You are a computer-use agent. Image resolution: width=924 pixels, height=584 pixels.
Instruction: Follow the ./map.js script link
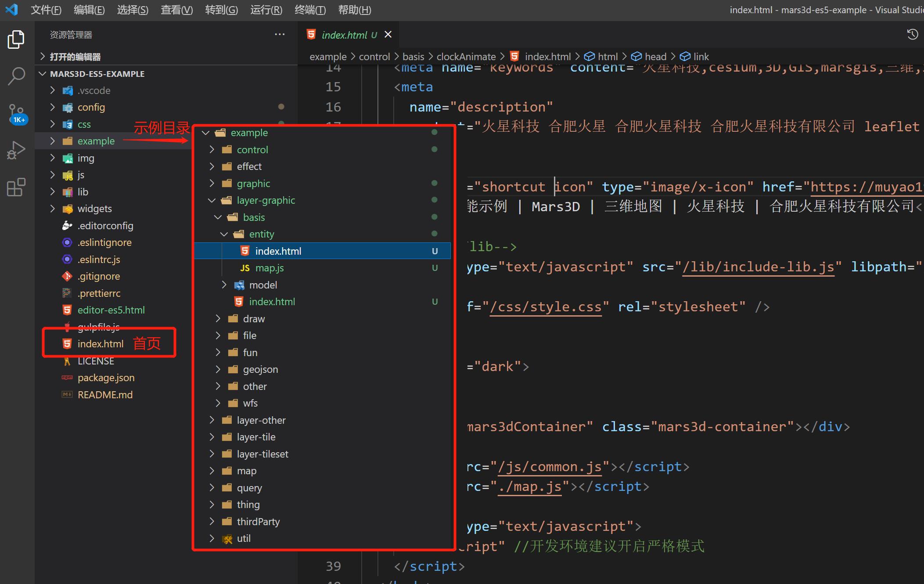pyautogui.click(x=530, y=487)
